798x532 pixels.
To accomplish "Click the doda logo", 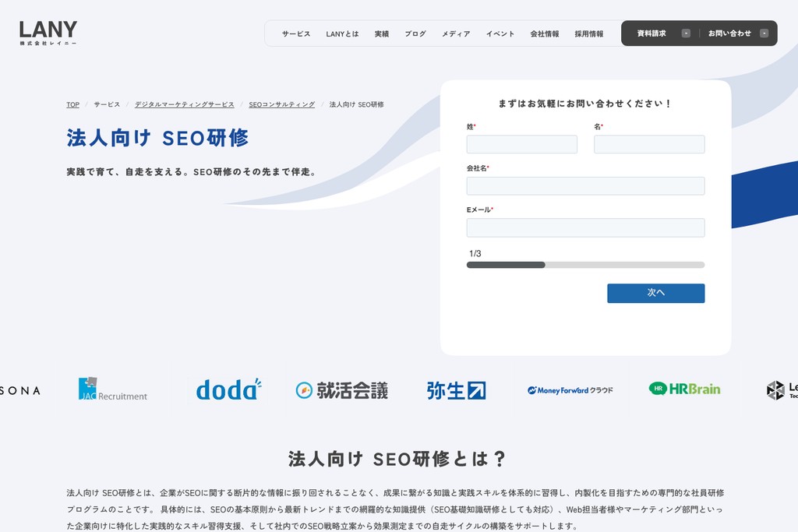I will [228, 389].
